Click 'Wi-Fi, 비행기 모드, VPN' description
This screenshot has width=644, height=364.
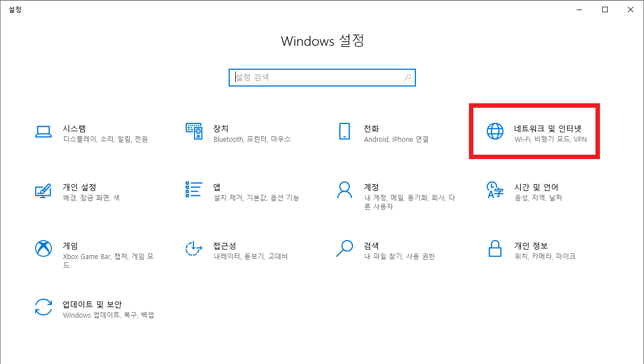pyautogui.click(x=551, y=140)
